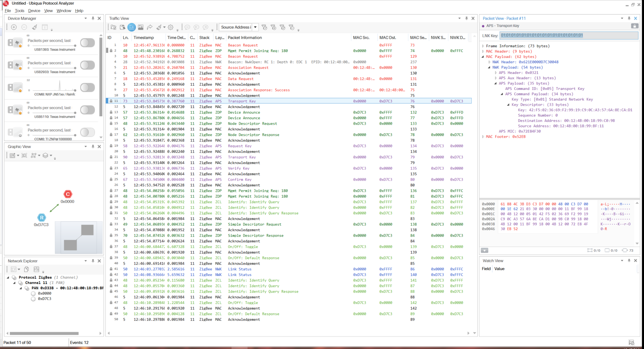Sort packets by Timestamp column header

click(x=144, y=38)
